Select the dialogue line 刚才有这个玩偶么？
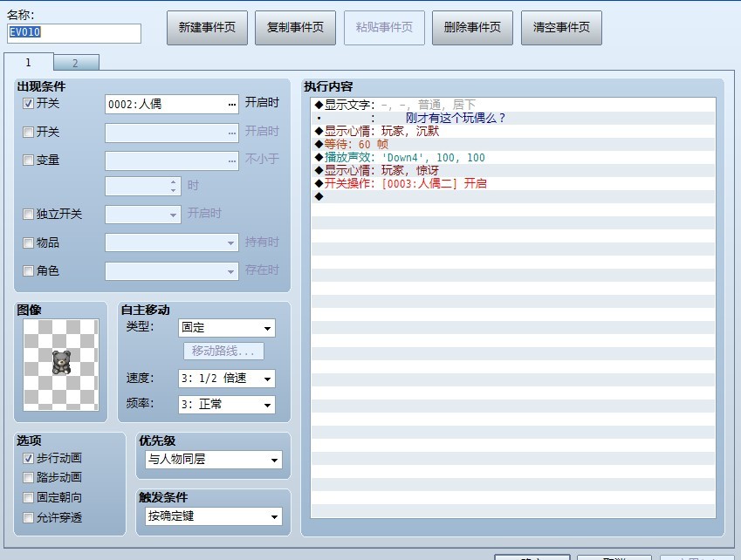Viewport: 741px width, 560px height. pos(513,118)
